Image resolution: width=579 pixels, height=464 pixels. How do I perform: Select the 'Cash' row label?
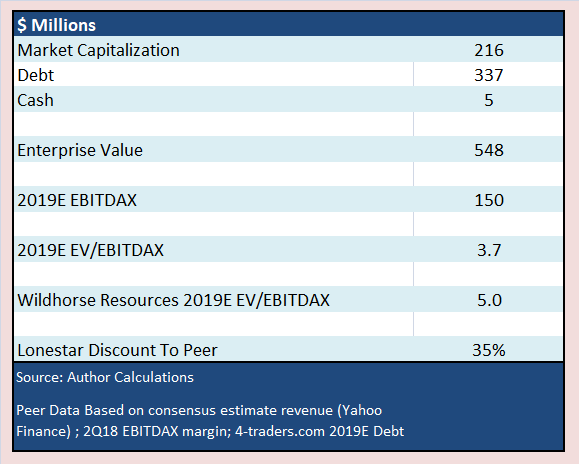[x=35, y=100]
